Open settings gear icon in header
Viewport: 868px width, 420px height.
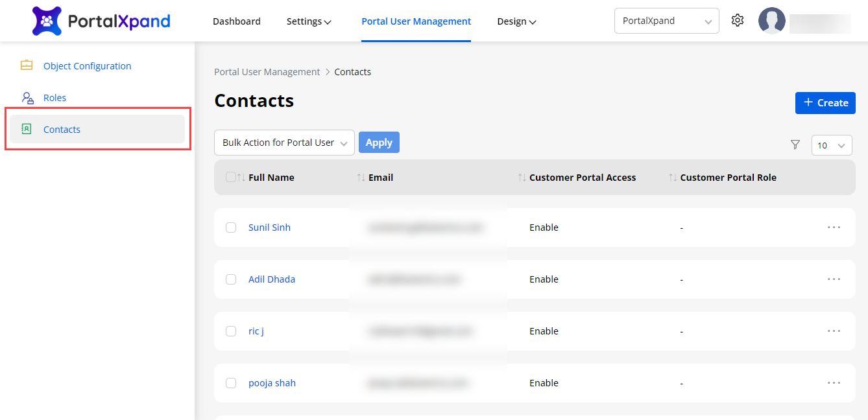pyautogui.click(x=737, y=21)
